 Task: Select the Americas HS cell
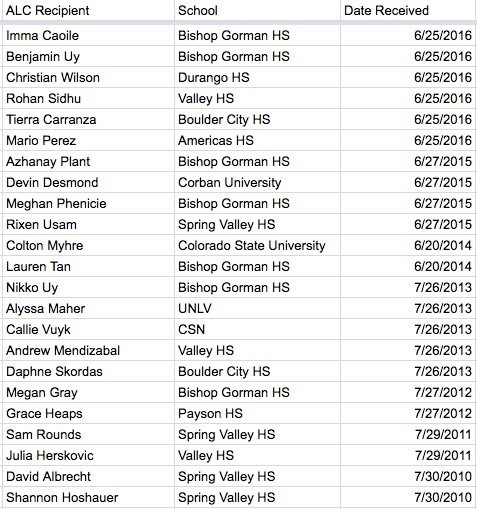pyautogui.click(x=257, y=140)
